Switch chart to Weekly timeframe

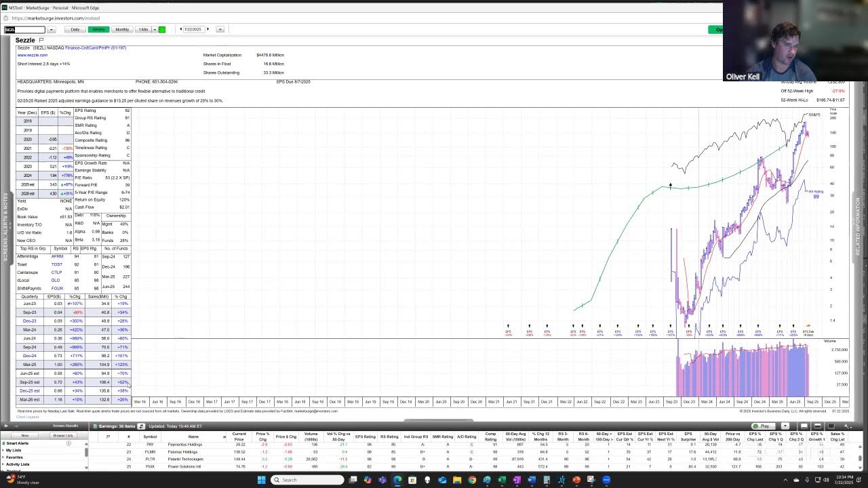99,29
